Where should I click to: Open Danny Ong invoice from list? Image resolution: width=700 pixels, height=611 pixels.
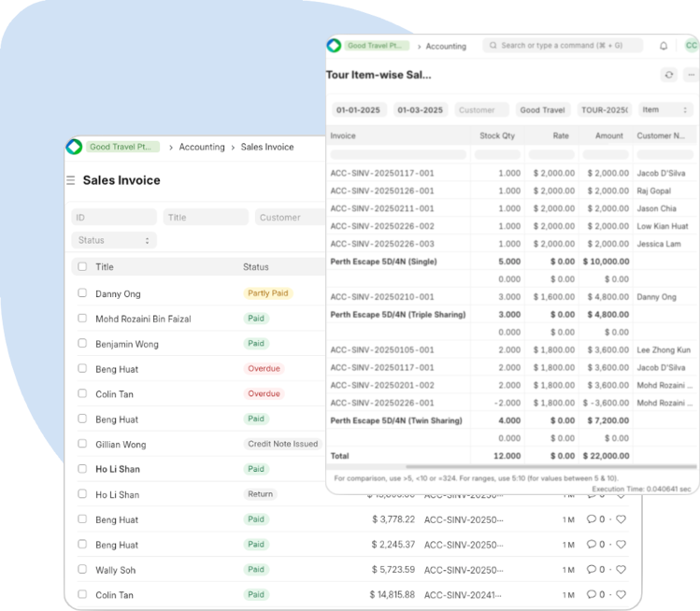(x=118, y=293)
